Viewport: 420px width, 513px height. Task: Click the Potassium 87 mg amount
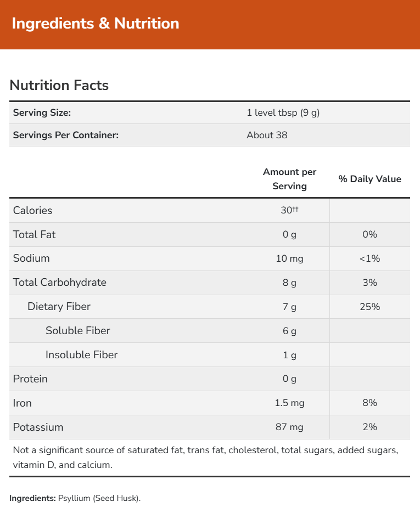tap(289, 427)
